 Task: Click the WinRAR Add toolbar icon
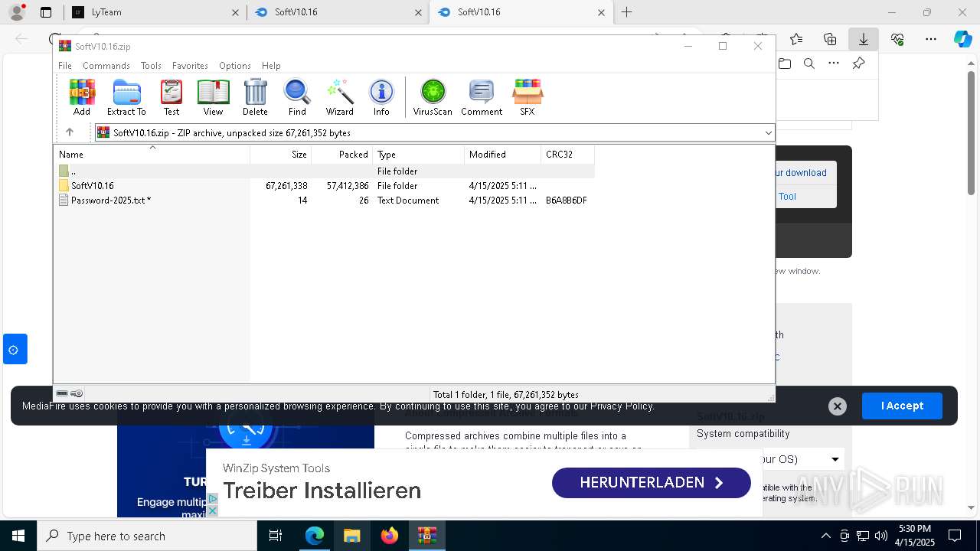pos(82,97)
